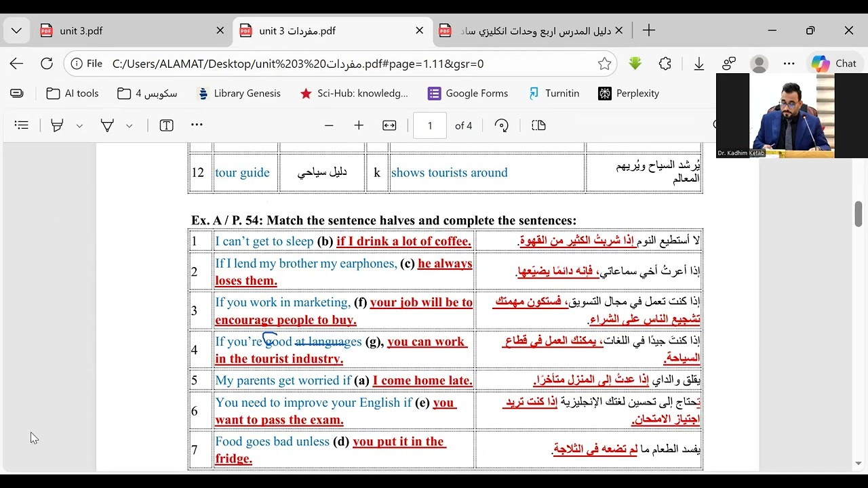Click 'If I lend my brother my earphones,'

306,263
